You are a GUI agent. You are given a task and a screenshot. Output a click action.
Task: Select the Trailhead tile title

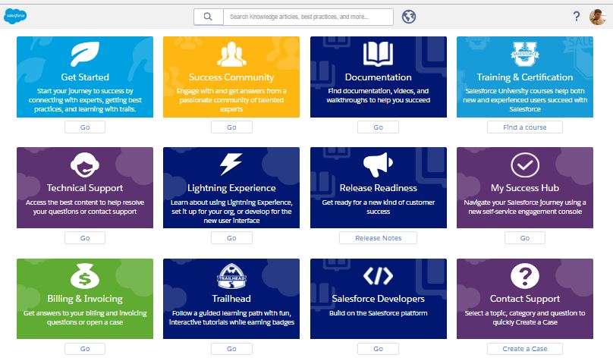point(231,298)
